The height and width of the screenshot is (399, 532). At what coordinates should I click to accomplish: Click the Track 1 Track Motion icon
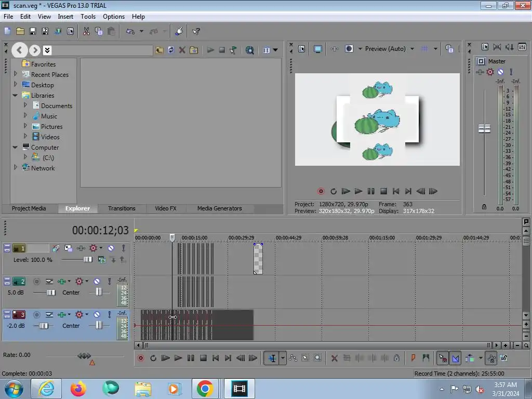(68, 248)
